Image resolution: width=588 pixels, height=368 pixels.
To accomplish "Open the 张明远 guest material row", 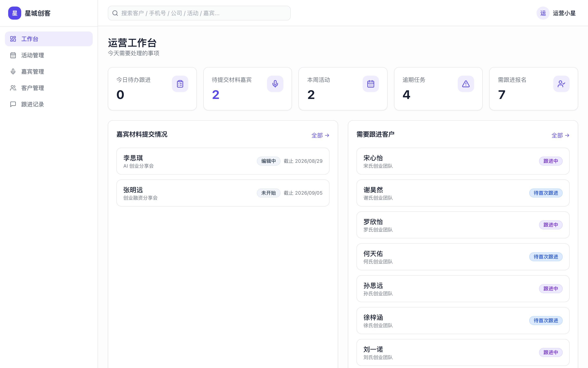I will tap(223, 193).
